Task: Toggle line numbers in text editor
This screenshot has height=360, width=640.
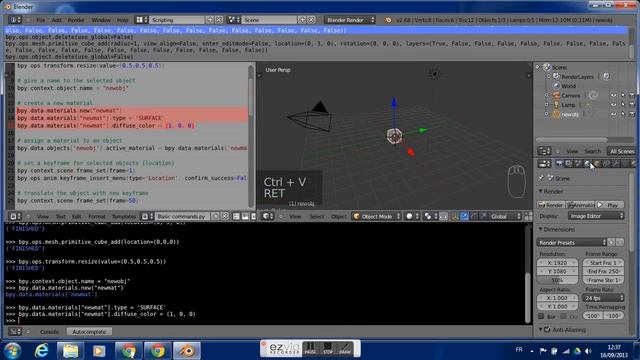Action: point(236,216)
